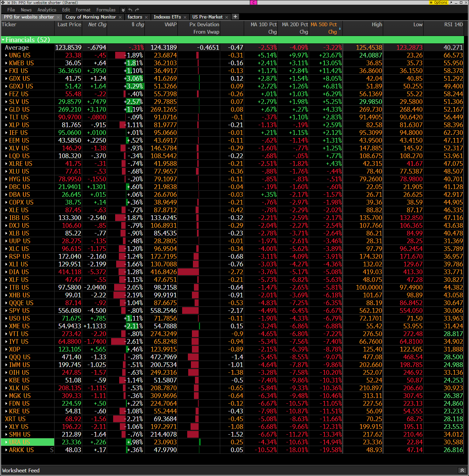Expand more menus with the double-chevron button

123,10
